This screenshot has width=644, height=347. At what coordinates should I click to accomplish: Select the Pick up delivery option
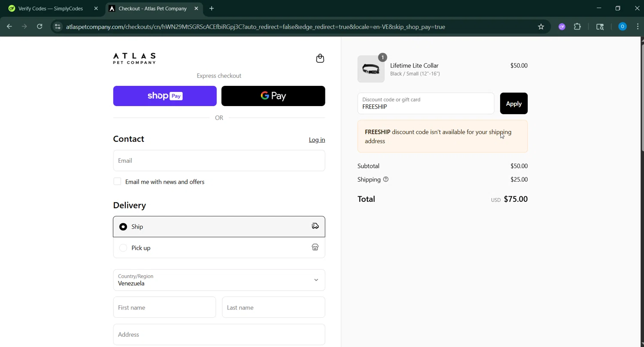coord(219,248)
